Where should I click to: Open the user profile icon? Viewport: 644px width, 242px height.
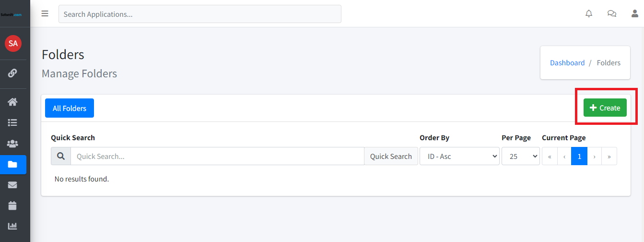634,14
